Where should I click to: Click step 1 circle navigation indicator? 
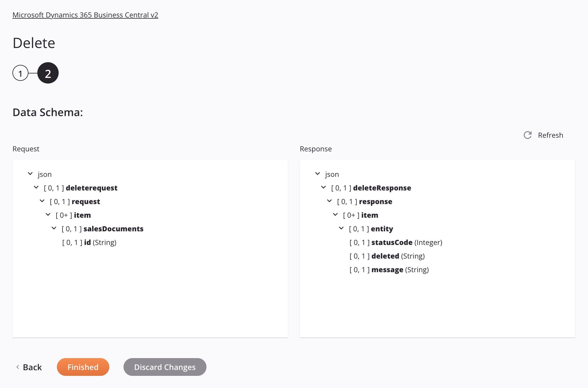tap(20, 73)
